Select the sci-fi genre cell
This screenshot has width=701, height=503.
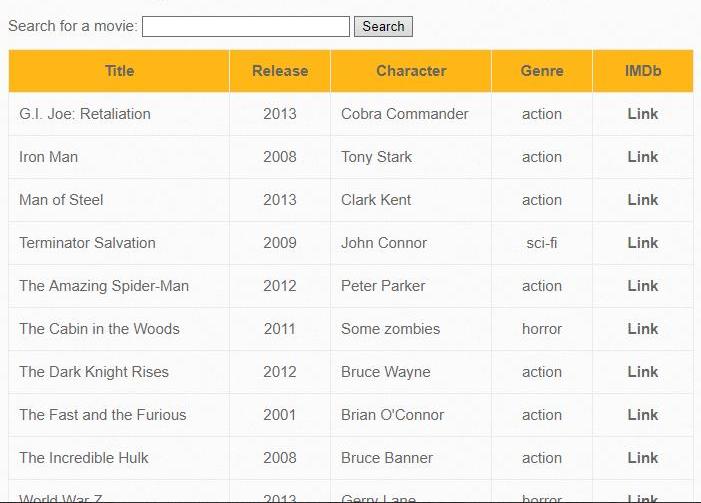[x=542, y=243]
